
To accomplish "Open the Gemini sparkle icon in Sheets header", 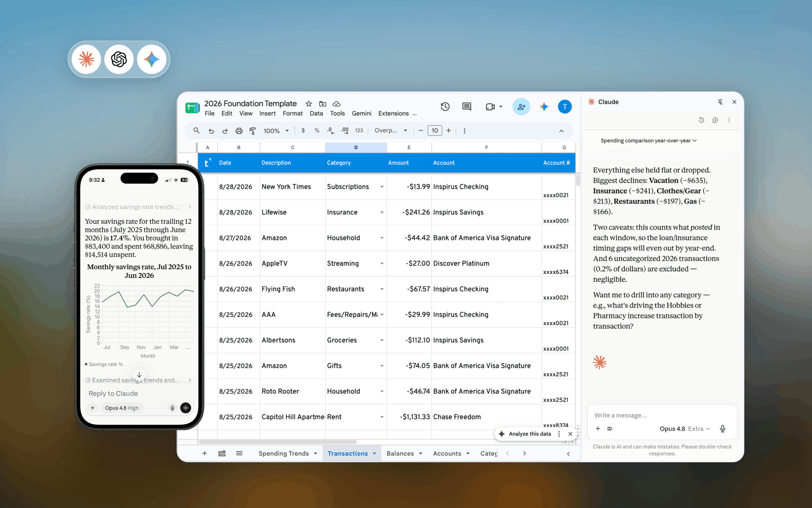I will click(x=544, y=106).
